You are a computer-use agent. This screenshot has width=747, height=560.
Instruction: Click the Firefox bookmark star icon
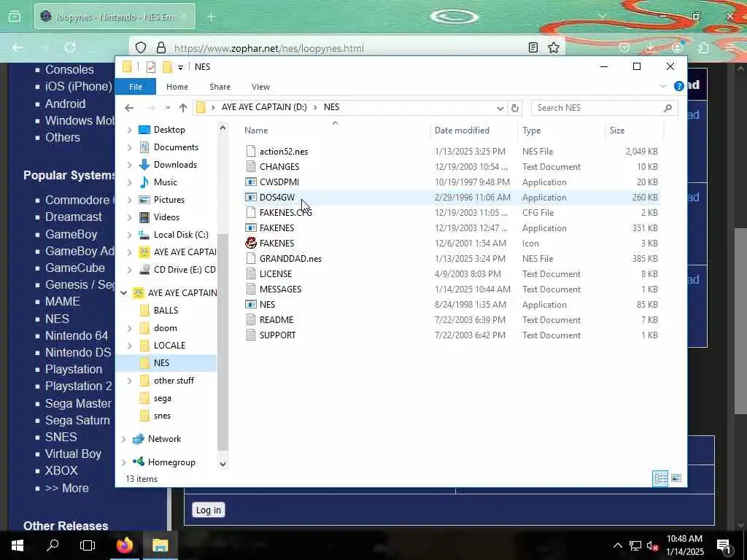click(x=553, y=47)
